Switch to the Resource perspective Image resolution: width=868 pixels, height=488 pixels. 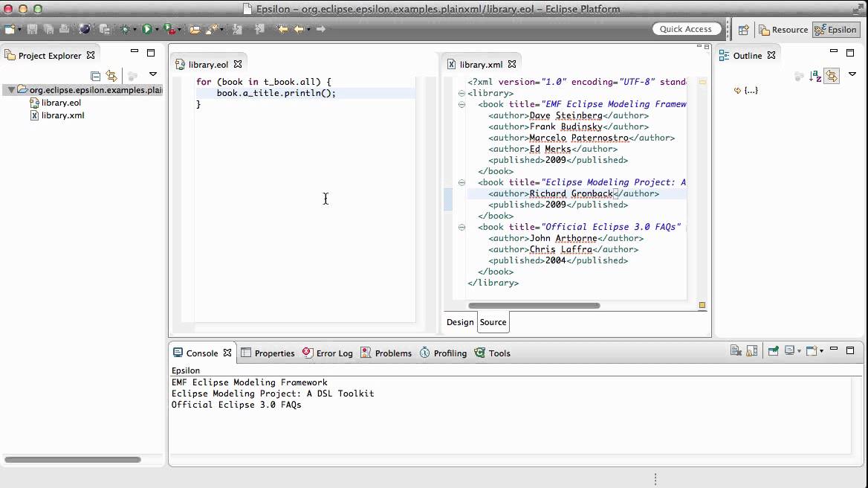point(783,30)
